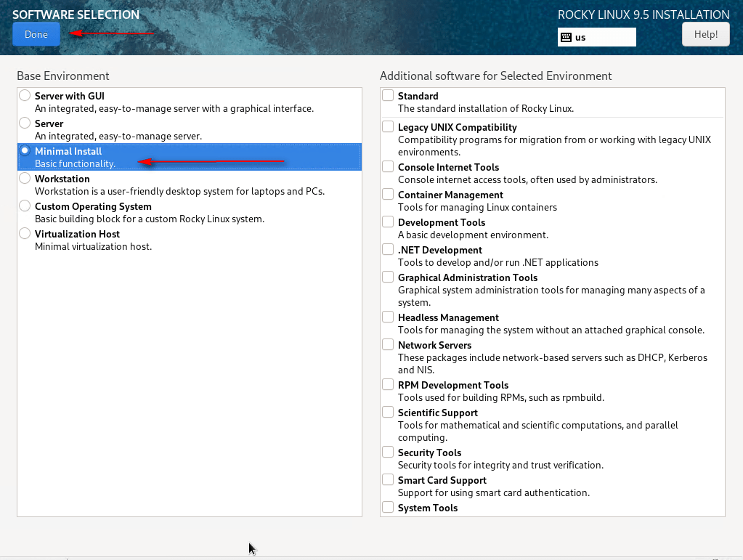The width and height of the screenshot is (743, 560).
Task: Pick the Virtualization Host environment
Action: click(25, 234)
